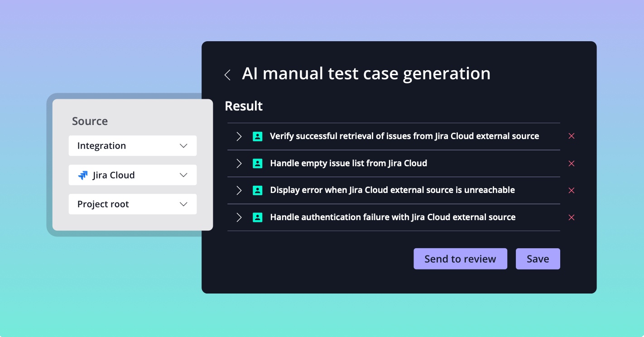Click the test case icon beside 'Handle empty issue list'
The image size is (644, 337).
(258, 163)
